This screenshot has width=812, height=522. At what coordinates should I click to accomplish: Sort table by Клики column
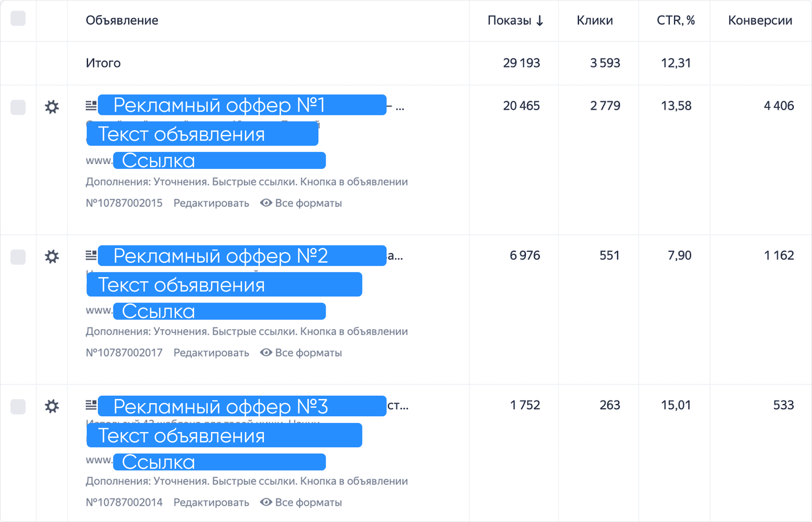tap(594, 20)
